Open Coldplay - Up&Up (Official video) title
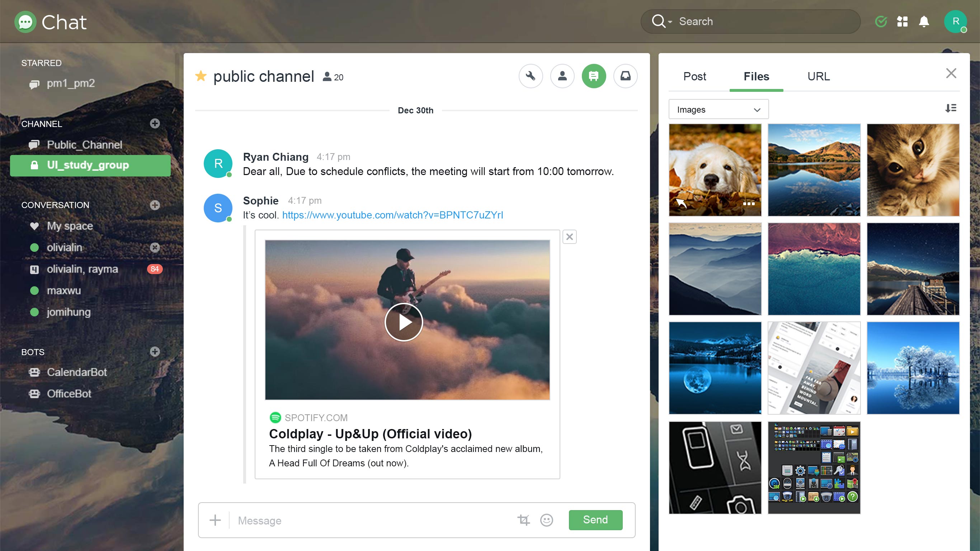The image size is (980, 551). [x=370, y=434]
